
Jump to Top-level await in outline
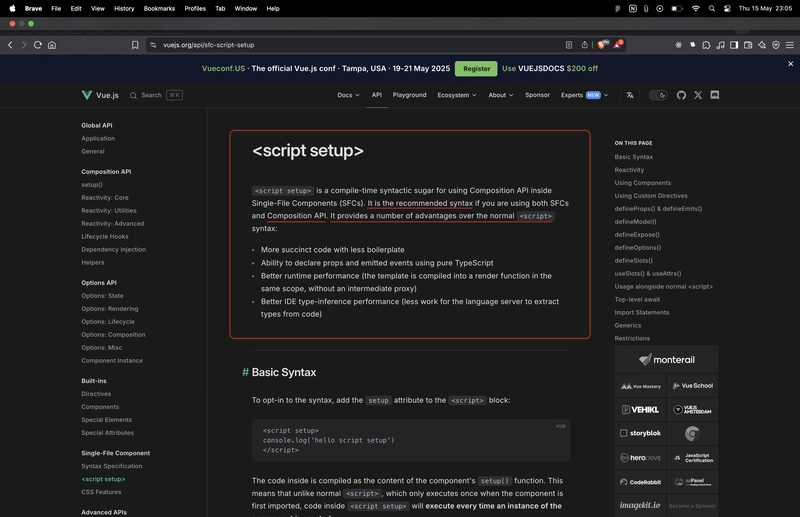(x=637, y=300)
